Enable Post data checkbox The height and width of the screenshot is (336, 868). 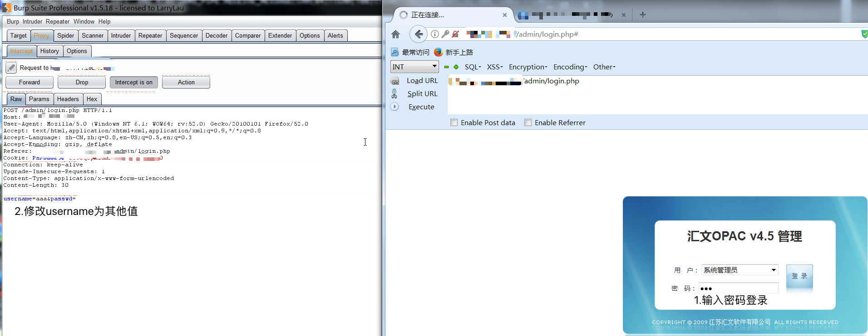tap(454, 122)
